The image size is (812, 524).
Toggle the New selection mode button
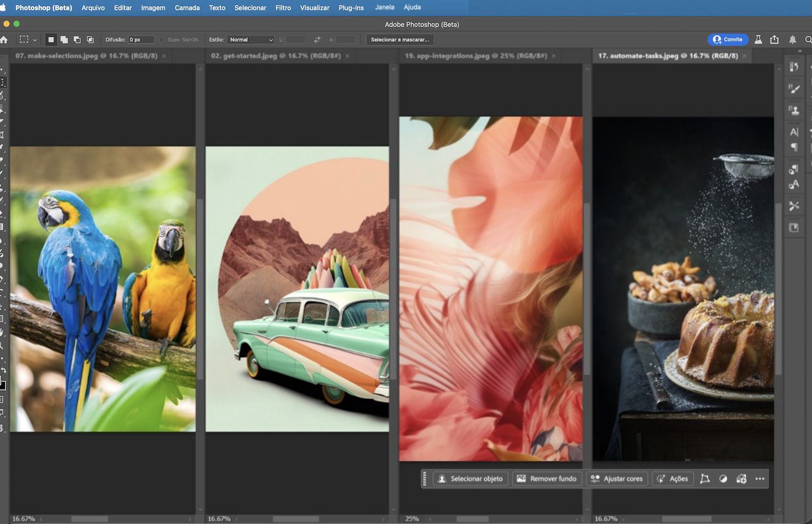click(x=51, y=39)
